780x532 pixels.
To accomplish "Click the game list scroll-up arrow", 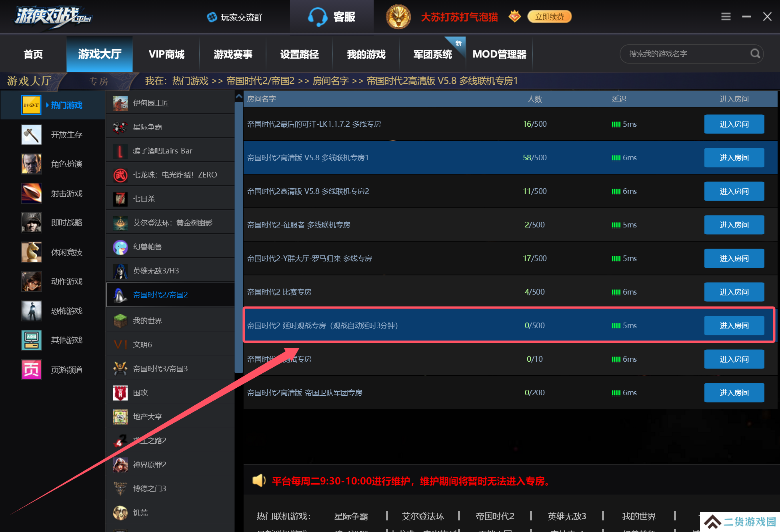I will pyautogui.click(x=239, y=96).
